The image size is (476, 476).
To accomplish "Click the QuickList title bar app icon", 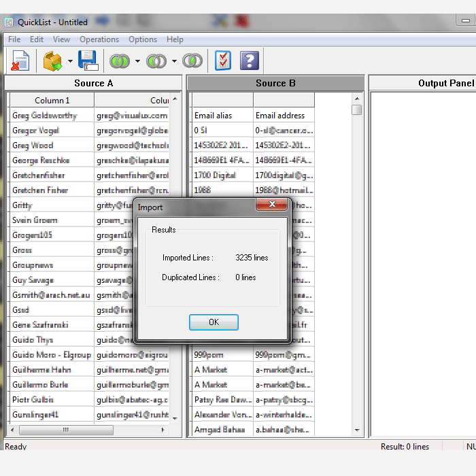I will [x=9, y=22].
